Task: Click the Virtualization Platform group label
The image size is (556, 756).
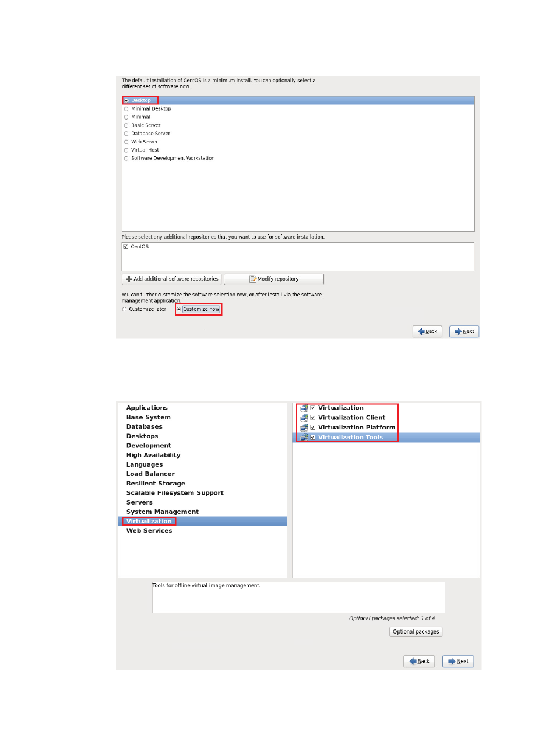Action: 357,427
